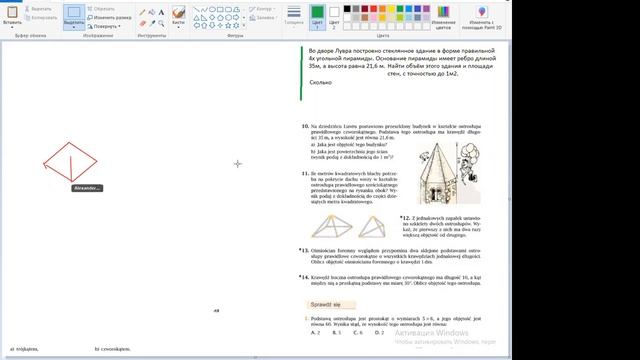Click the Кисти brushes icon
This screenshot has width=640, height=360.
coord(178,12)
